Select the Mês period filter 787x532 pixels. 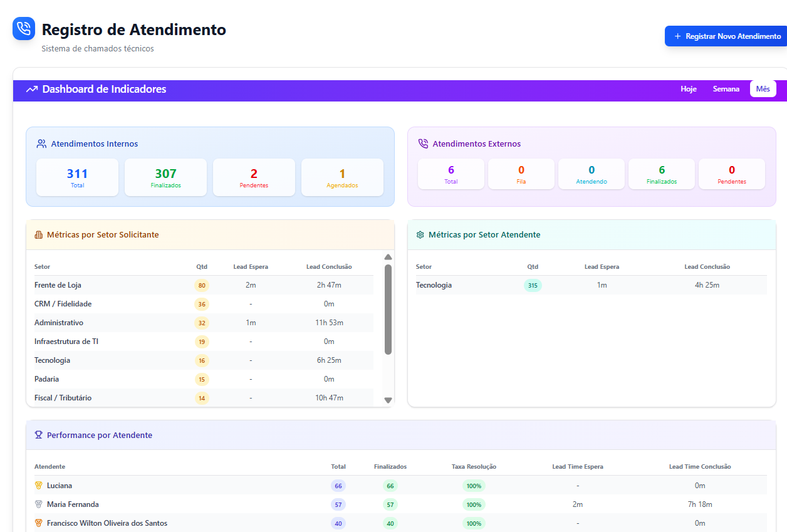click(763, 89)
